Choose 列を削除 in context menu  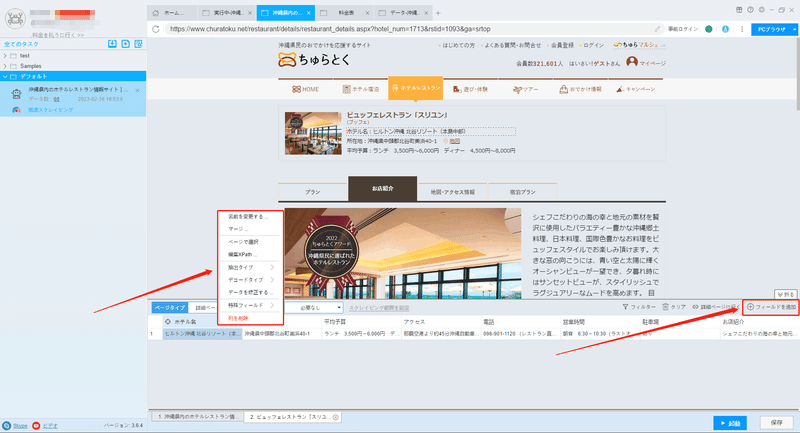[238, 318]
